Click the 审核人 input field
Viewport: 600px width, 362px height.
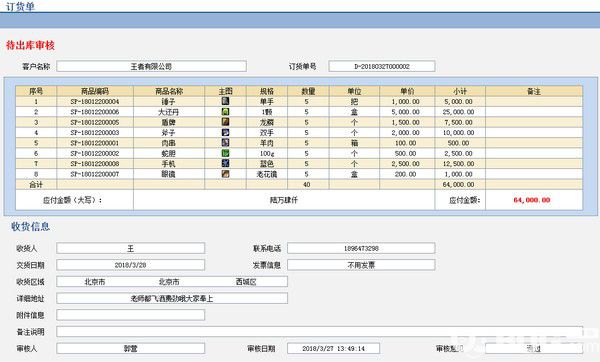pyautogui.click(x=130, y=348)
